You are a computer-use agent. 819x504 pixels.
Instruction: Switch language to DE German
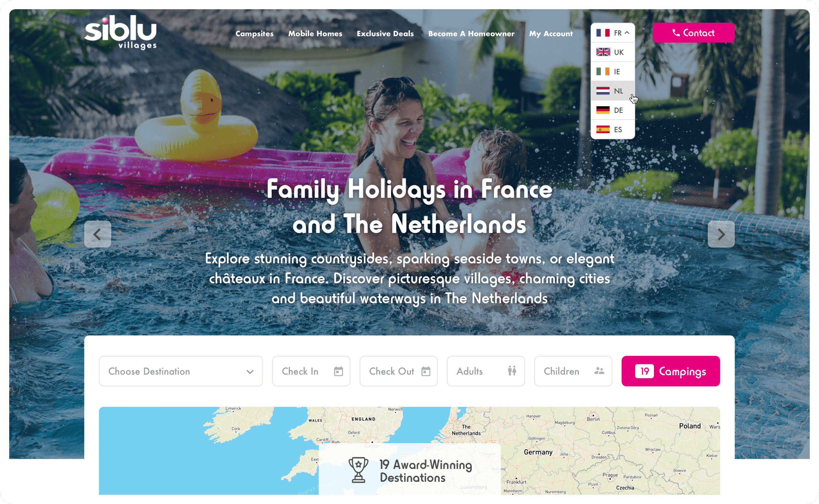coord(613,110)
